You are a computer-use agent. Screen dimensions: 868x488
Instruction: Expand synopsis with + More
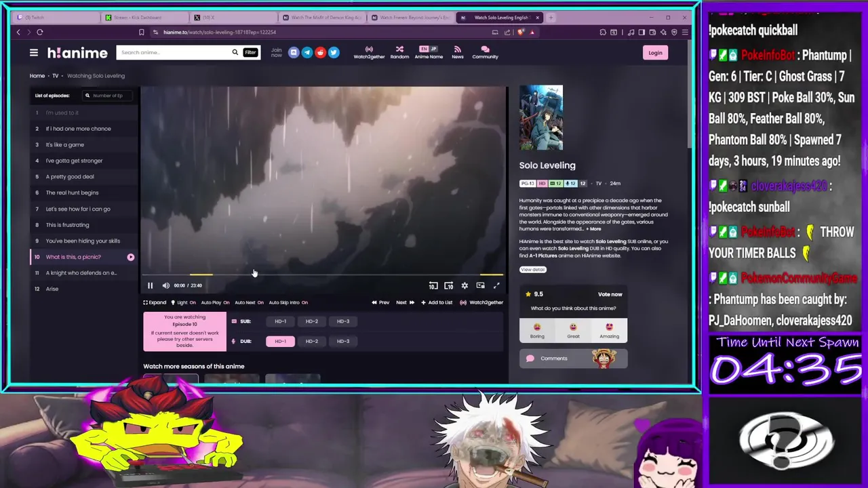point(593,229)
